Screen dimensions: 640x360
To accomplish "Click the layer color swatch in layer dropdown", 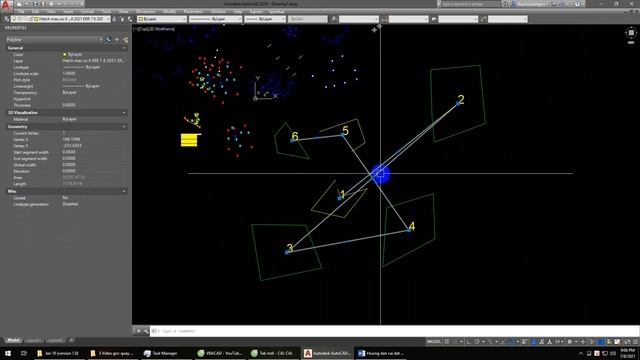I will click(x=36, y=19).
